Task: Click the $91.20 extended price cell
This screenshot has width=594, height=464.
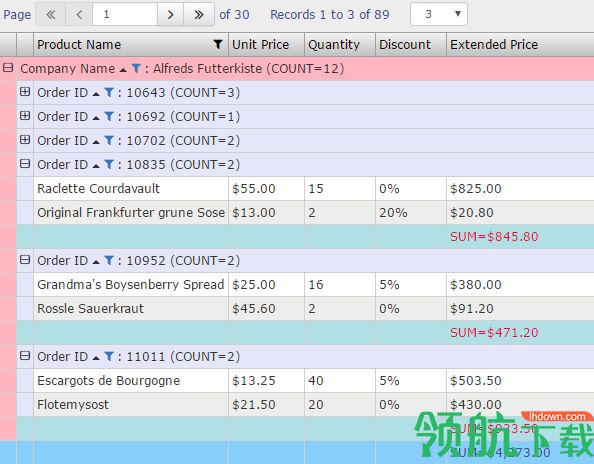Action: click(x=521, y=309)
